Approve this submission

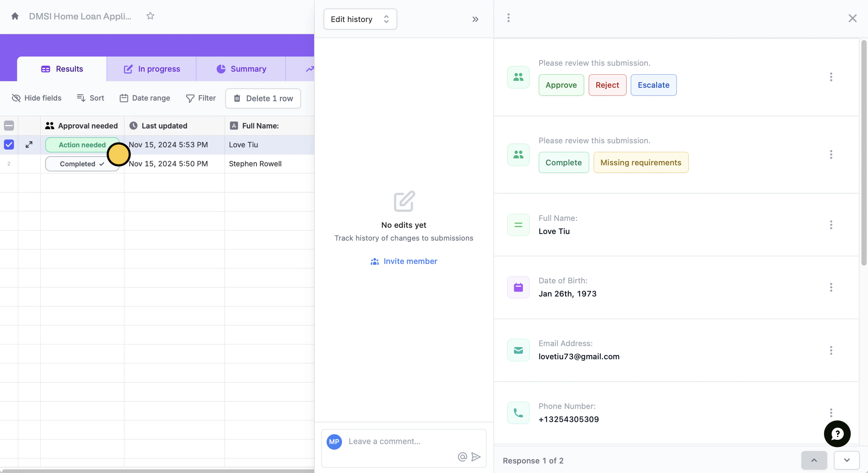[x=561, y=85]
